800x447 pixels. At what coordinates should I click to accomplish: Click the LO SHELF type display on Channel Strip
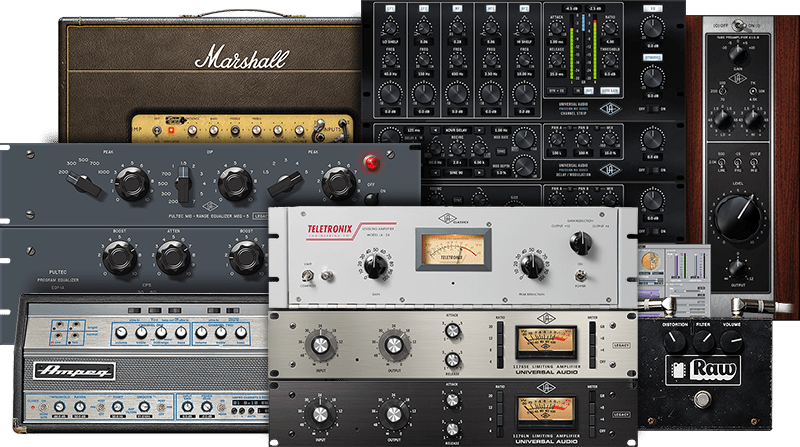pyautogui.click(x=390, y=42)
